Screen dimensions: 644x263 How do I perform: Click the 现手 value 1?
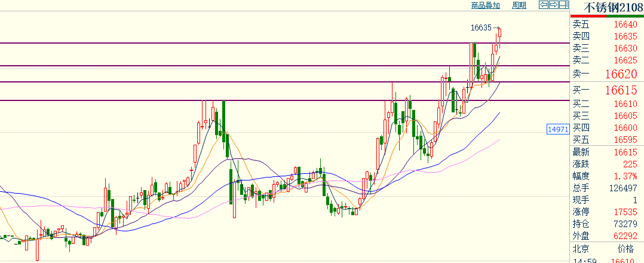pyautogui.click(x=635, y=201)
